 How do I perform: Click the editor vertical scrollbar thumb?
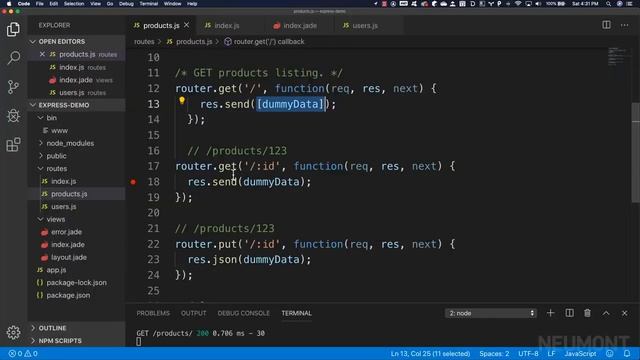point(636,152)
